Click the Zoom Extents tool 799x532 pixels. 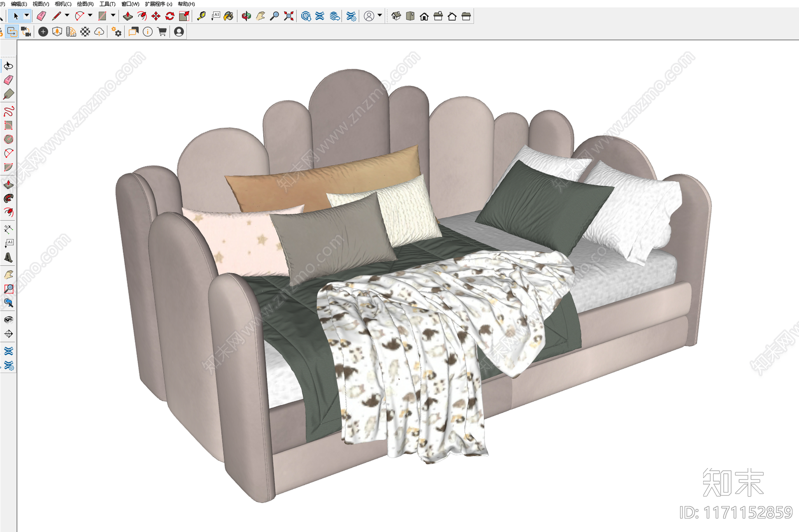288,16
